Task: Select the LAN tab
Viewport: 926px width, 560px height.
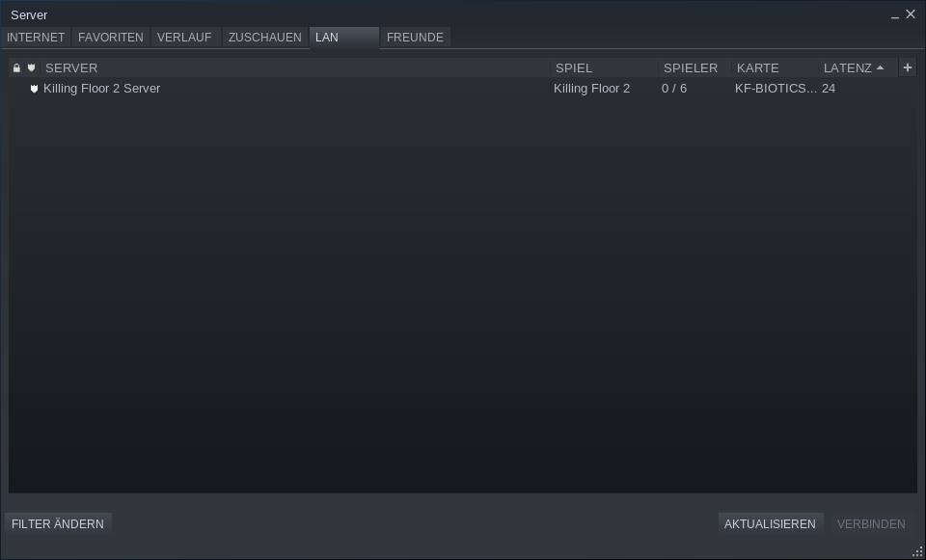Action: [343, 38]
